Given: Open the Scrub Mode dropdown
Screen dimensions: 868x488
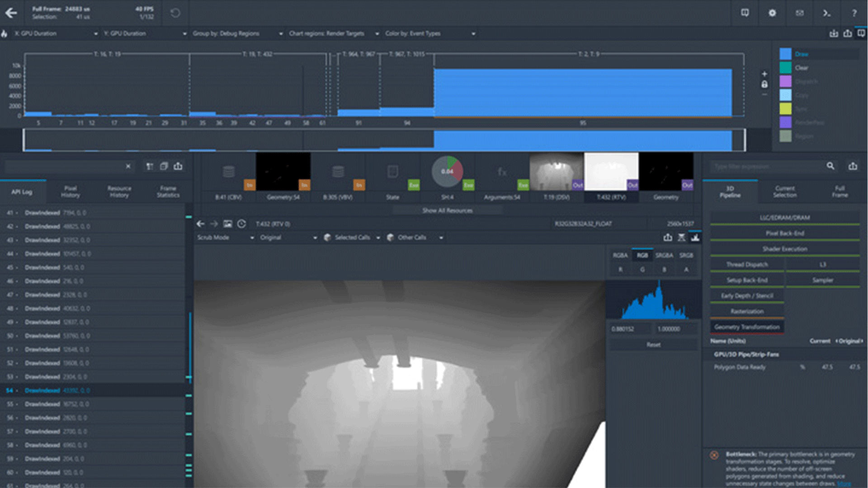Looking at the screenshot, I should (225, 237).
